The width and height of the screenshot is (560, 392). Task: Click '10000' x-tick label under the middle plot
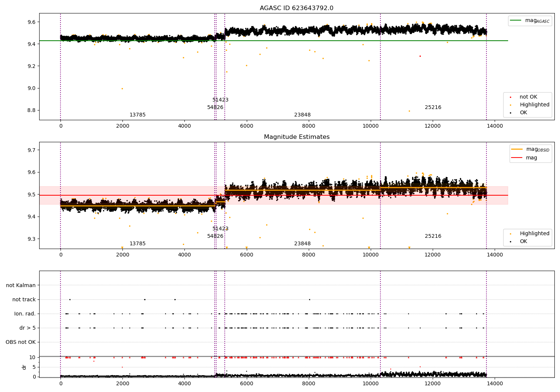(x=370, y=255)
